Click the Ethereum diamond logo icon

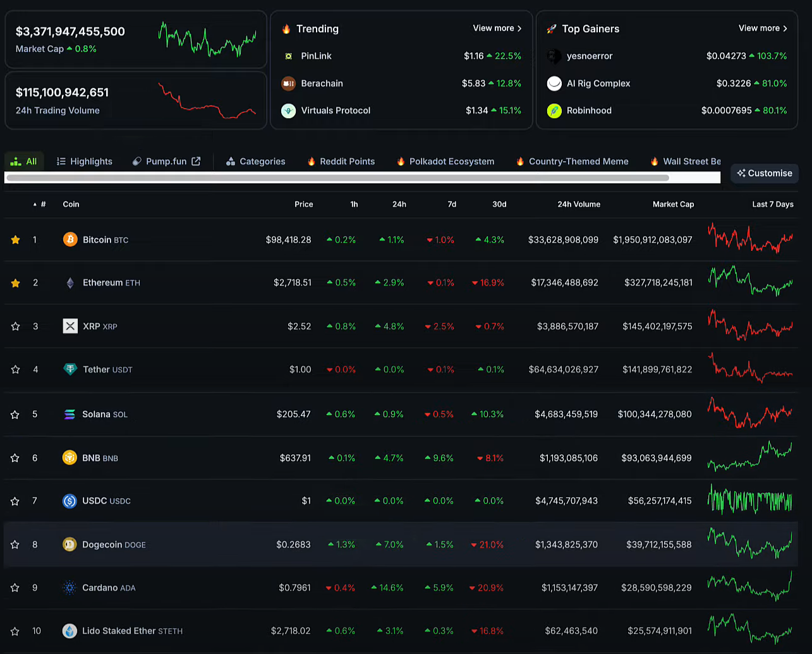click(70, 283)
